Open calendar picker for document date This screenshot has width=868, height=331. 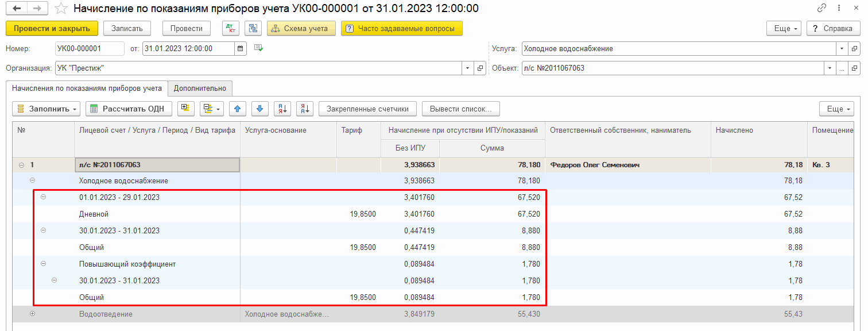pos(241,49)
